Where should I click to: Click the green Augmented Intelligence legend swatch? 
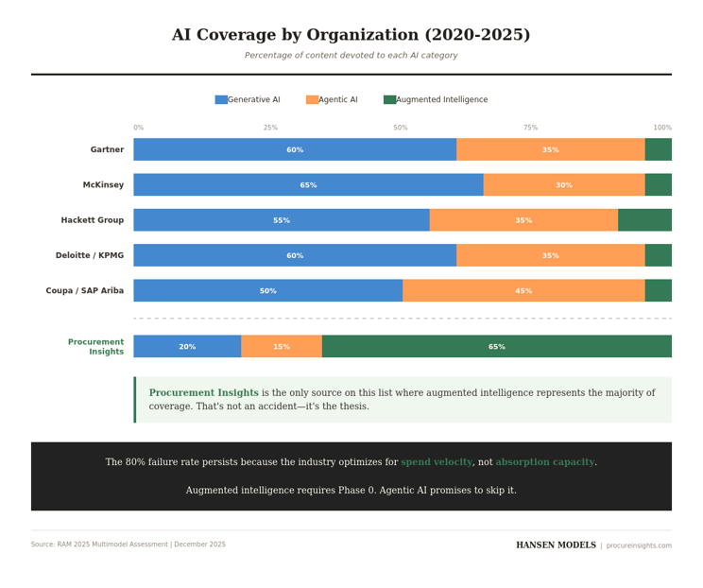pyautogui.click(x=389, y=99)
